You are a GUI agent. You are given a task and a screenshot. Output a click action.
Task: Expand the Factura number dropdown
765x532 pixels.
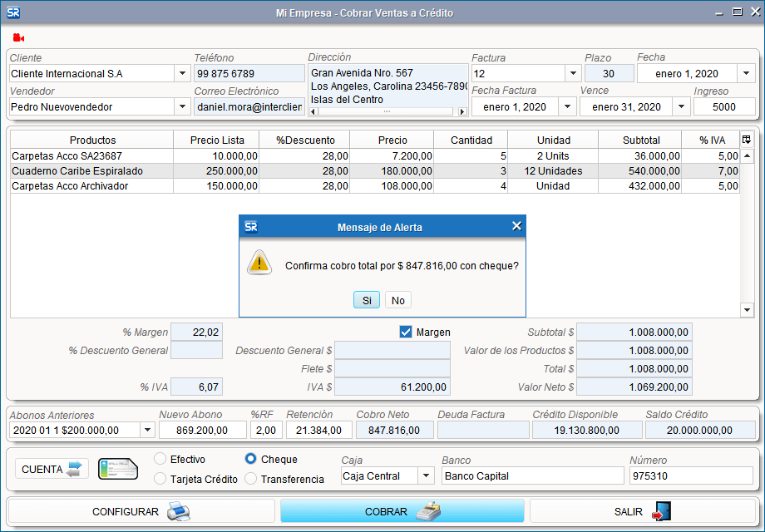(573, 74)
